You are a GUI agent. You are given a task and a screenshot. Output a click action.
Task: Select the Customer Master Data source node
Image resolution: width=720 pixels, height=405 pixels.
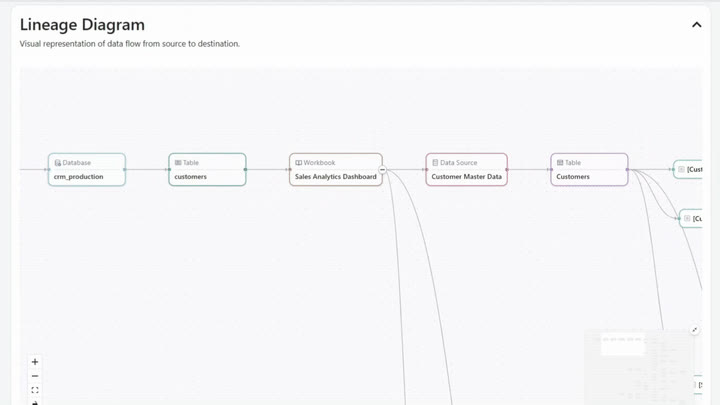[x=467, y=169]
